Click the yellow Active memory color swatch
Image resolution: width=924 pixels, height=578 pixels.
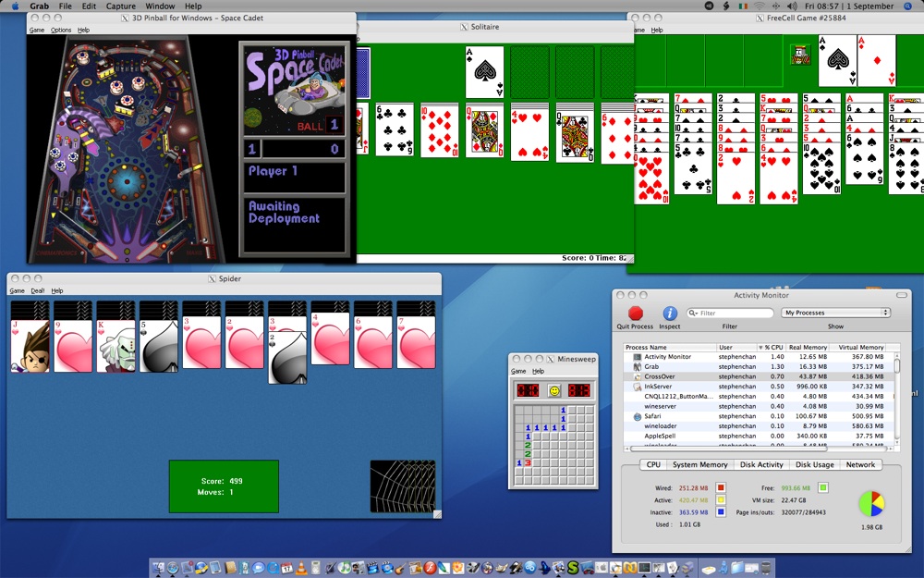pyautogui.click(x=721, y=500)
